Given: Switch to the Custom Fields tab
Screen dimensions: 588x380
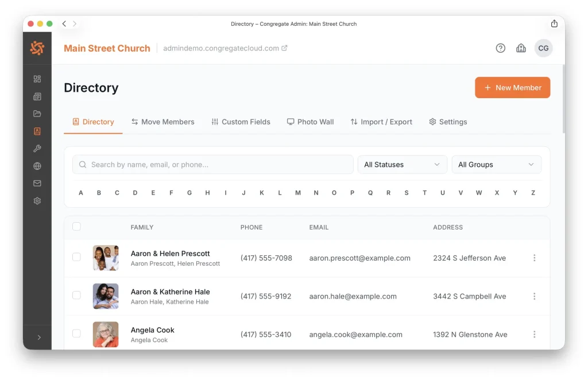Looking at the screenshot, I should (x=241, y=122).
